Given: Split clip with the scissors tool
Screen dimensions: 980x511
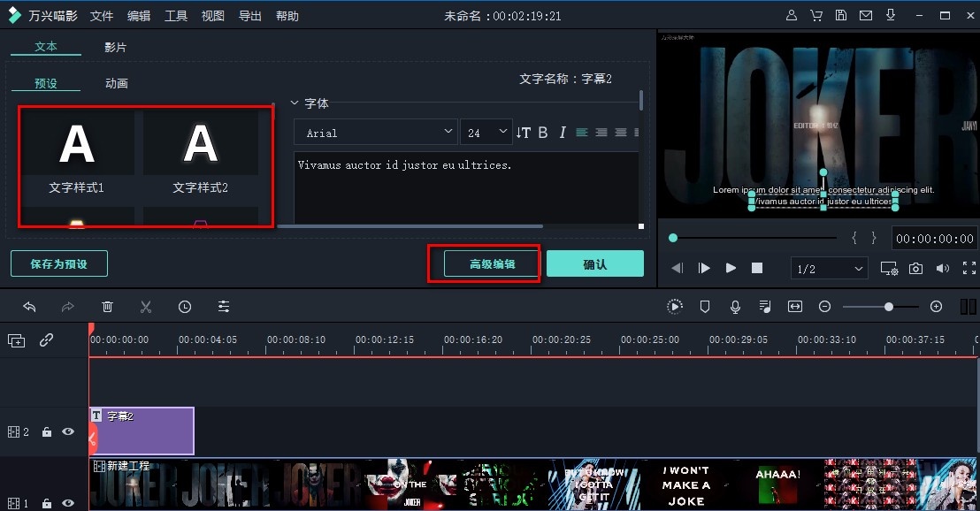Looking at the screenshot, I should click(x=146, y=306).
